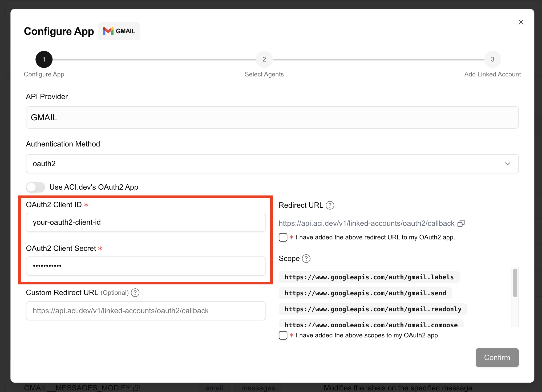542x392 pixels.
Task: Click the dropdown chevron arrow for oauth2
Action: point(507,164)
